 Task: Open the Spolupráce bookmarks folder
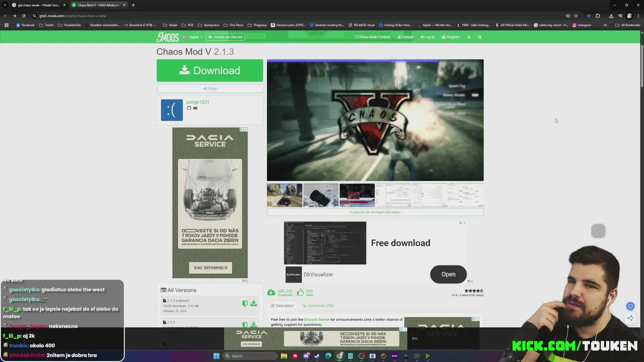coord(208,25)
